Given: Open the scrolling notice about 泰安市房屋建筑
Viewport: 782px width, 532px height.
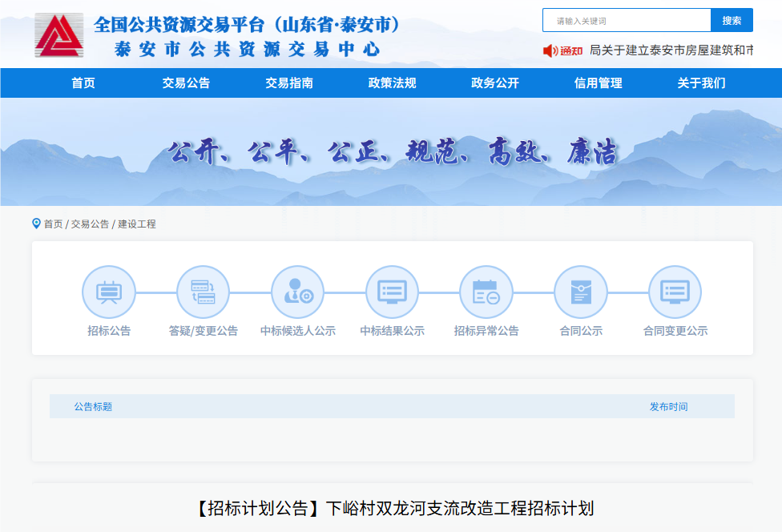Looking at the screenshot, I should click(671, 50).
